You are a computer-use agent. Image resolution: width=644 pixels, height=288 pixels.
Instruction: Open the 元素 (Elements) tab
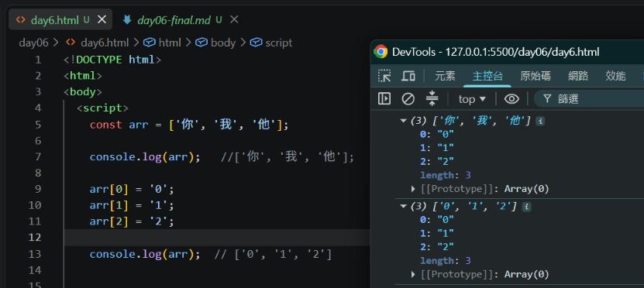click(445, 76)
